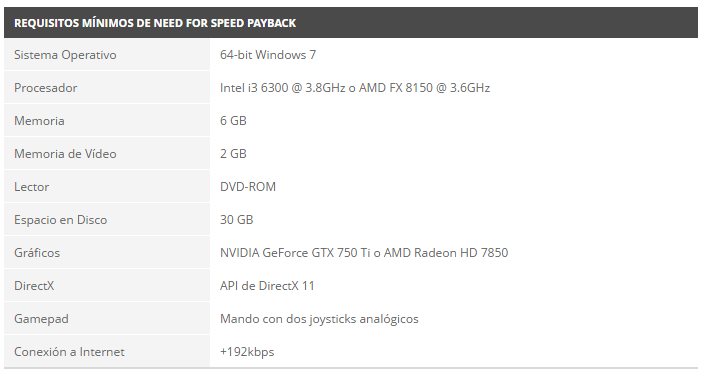Select the Memoria label cell

(107, 121)
